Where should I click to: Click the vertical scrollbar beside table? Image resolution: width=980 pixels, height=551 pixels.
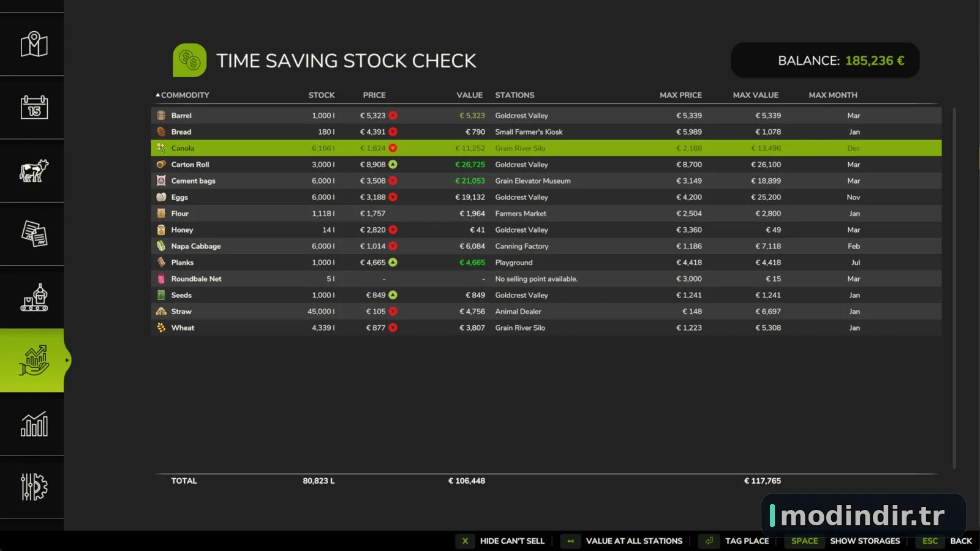954,288
